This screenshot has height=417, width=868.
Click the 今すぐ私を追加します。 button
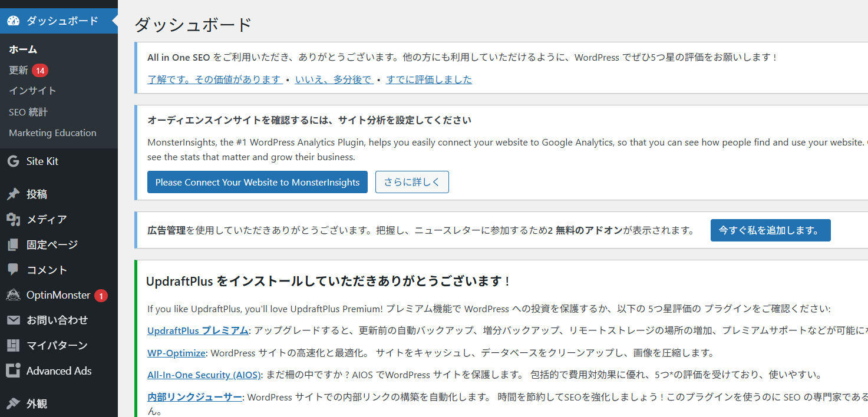click(x=771, y=230)
